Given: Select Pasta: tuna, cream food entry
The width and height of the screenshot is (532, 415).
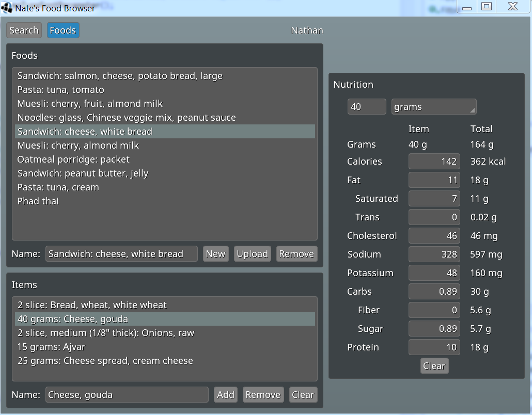Looking at the screenshot, I should 58,187.
